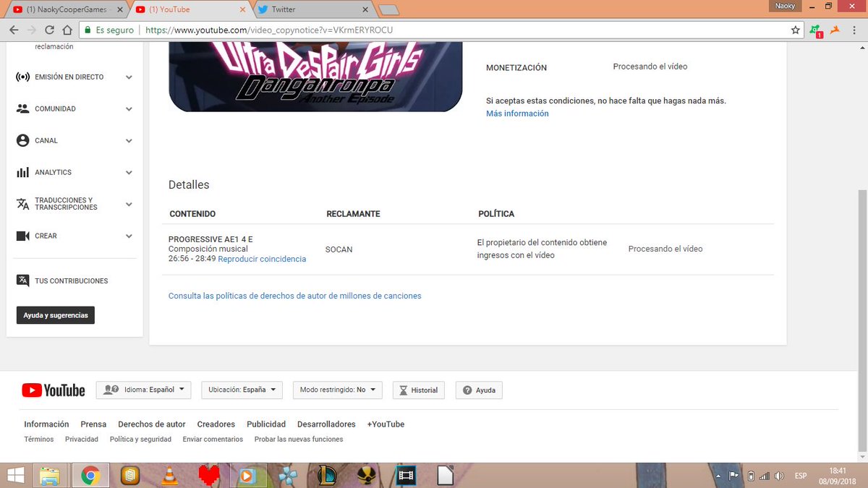The width and height of the screenshot is (868, 488).
Task: Click the Historial button
Action: 419,390
